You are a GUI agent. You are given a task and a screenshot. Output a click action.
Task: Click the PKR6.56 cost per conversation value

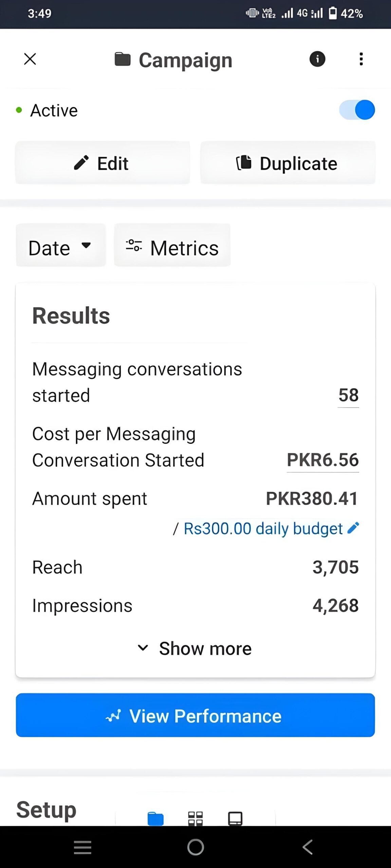pyautogui.click(x=323, y=460)
